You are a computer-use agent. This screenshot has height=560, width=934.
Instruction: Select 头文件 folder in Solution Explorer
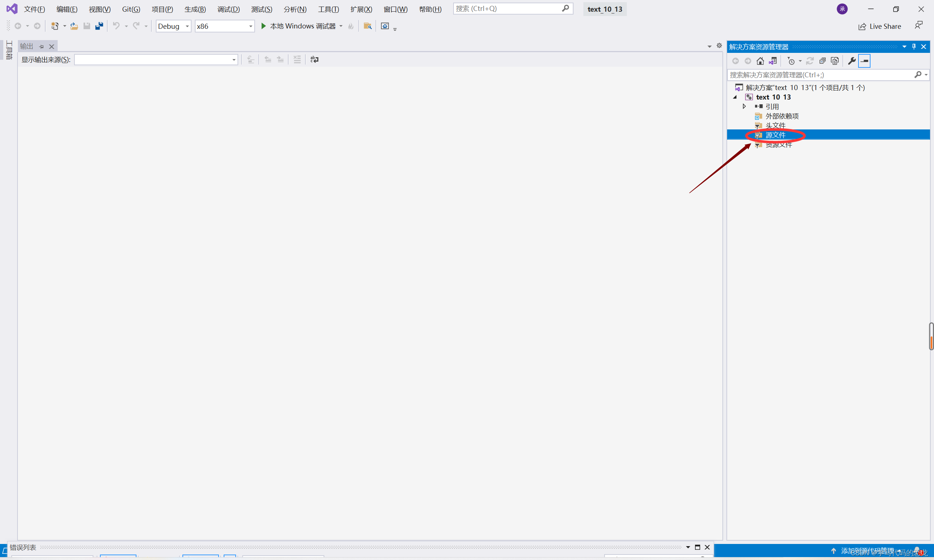tap(775, 125)
